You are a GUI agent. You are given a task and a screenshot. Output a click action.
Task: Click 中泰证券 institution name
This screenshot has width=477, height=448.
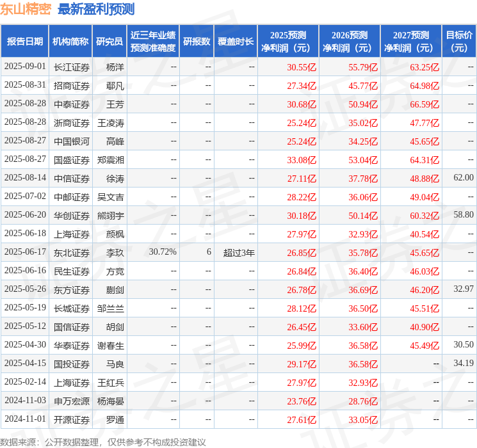[72, 104]
